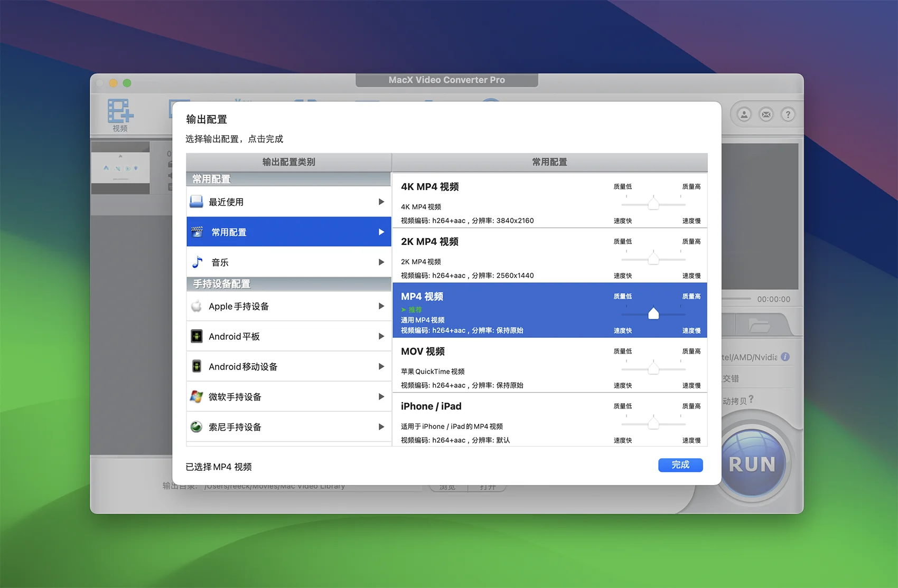Expand the 音乐 category arrow
Viewport: 898px width, 588px height.
tap(381, 262)
